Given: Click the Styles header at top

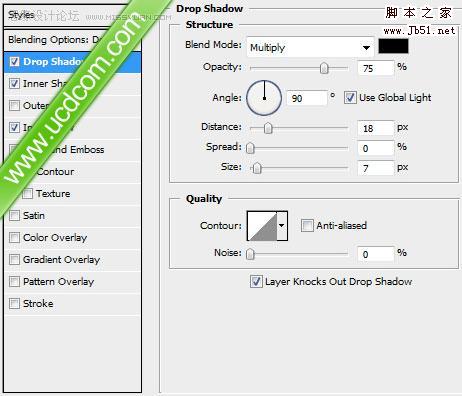Looking at the screenshot, I should tap(21, 15).
